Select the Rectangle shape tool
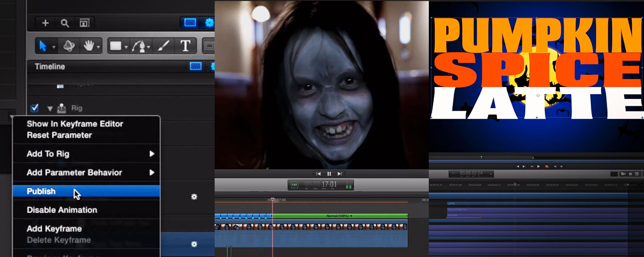644x257 pixels. tap(115, 46)
